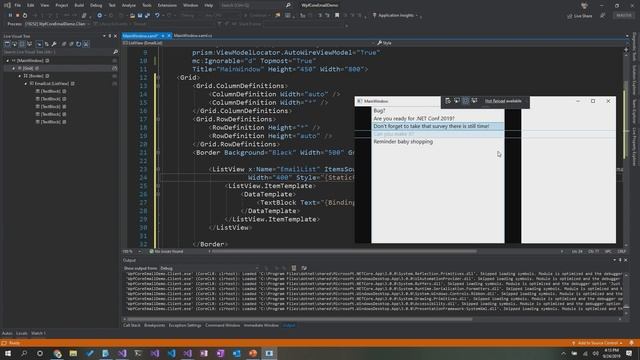
Task: Pause debugging with the Break All icon
Action: pos(10,16)
